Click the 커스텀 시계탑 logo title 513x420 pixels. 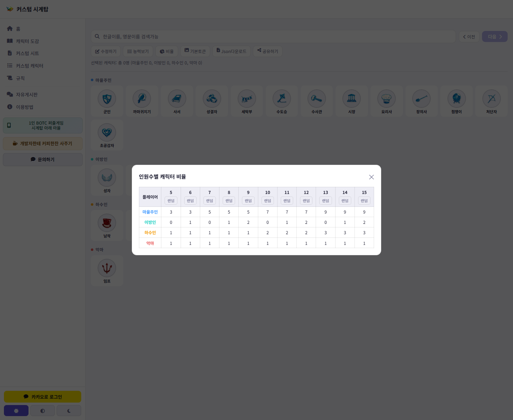27,9
